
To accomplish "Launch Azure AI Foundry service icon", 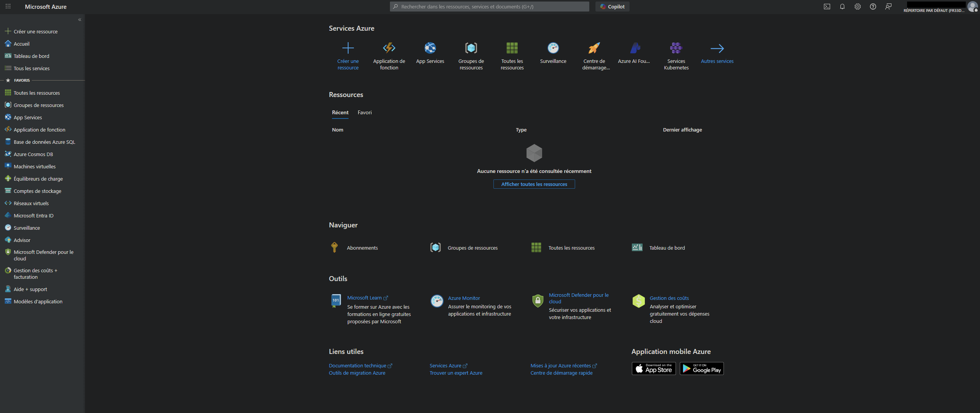I will [635, 48].
